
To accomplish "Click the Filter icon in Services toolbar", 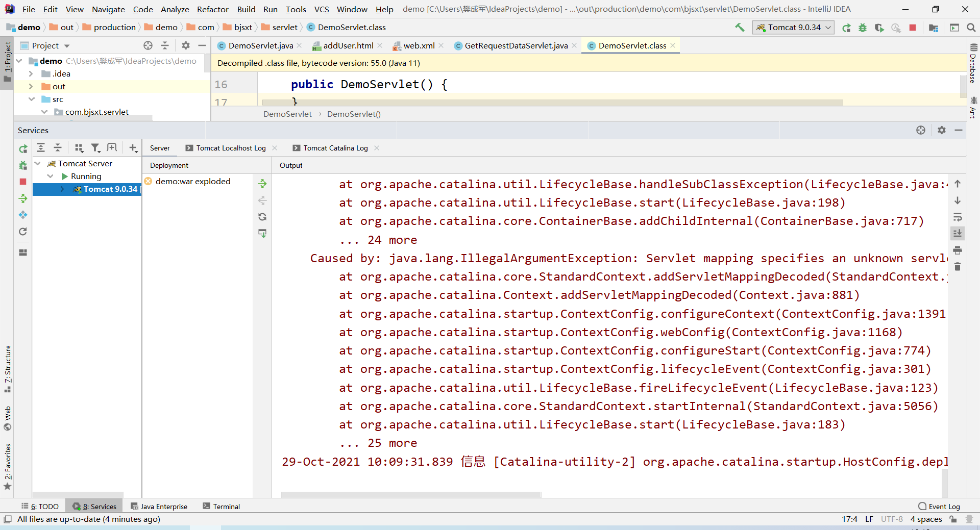I will [x=95, y=148].
